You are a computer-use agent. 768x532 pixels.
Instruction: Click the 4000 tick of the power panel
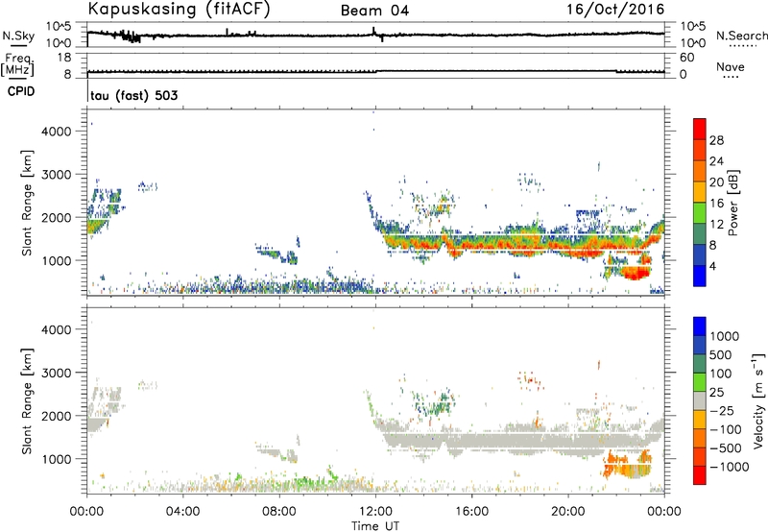click(57, 132)
